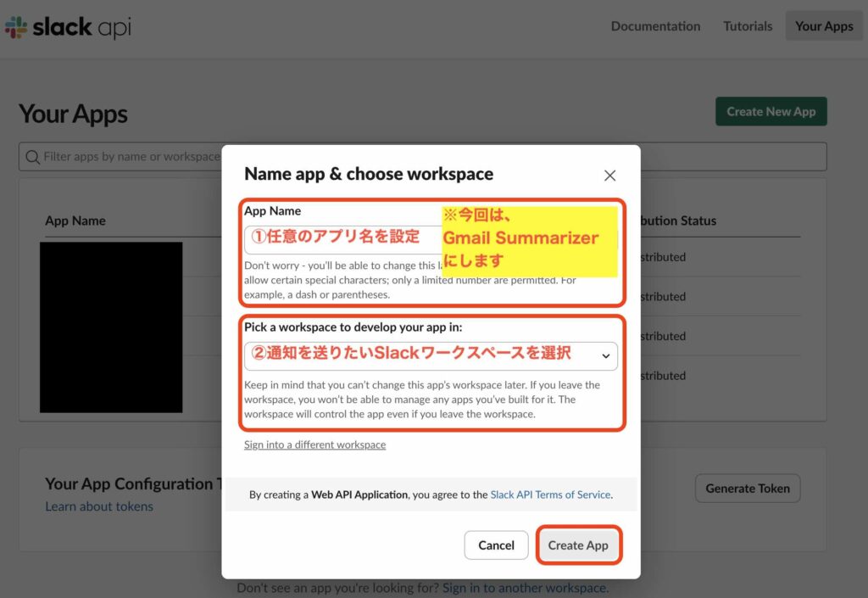
Task: Click the blacked-out app thumbnail
Action: (113, 327)
